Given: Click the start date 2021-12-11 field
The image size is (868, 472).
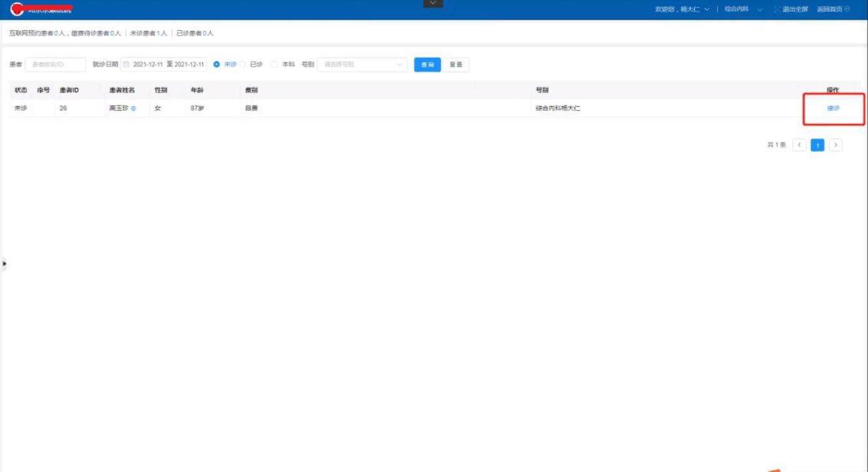Looking at the screenshot, I should tap(148, 65).
